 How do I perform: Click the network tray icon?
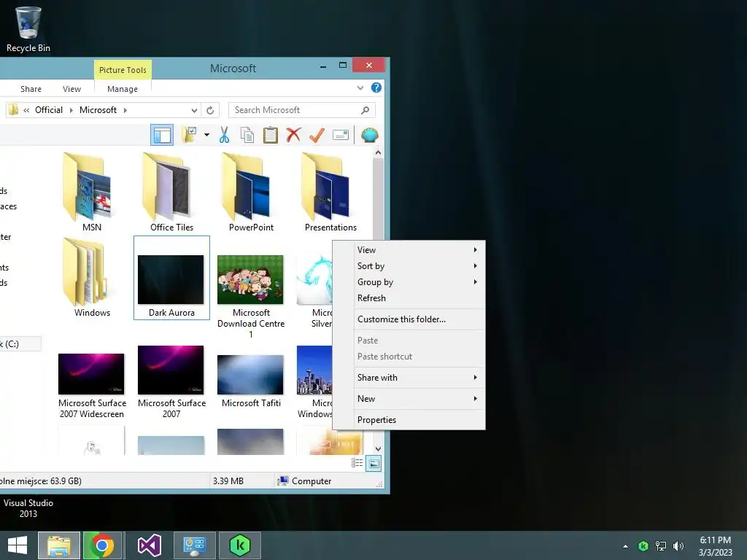click(661, 546)
